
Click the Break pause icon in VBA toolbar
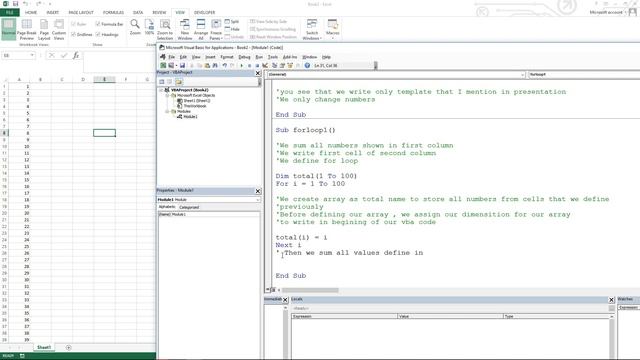point(249,65)
